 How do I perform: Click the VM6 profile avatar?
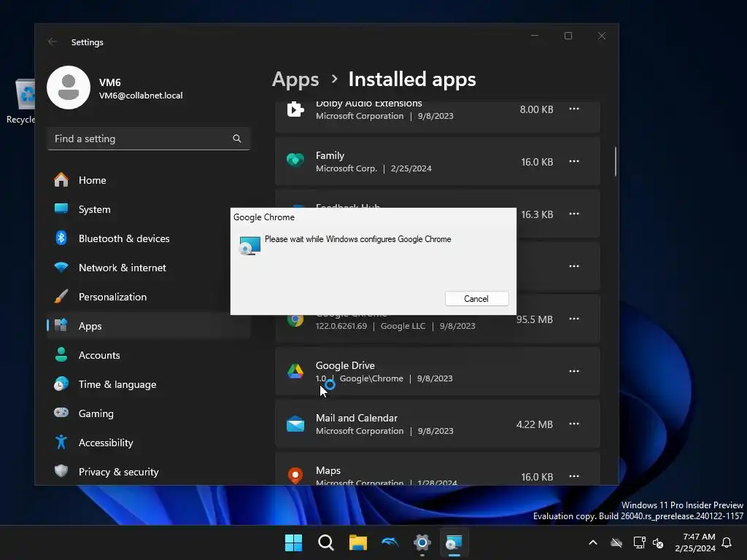69,87
